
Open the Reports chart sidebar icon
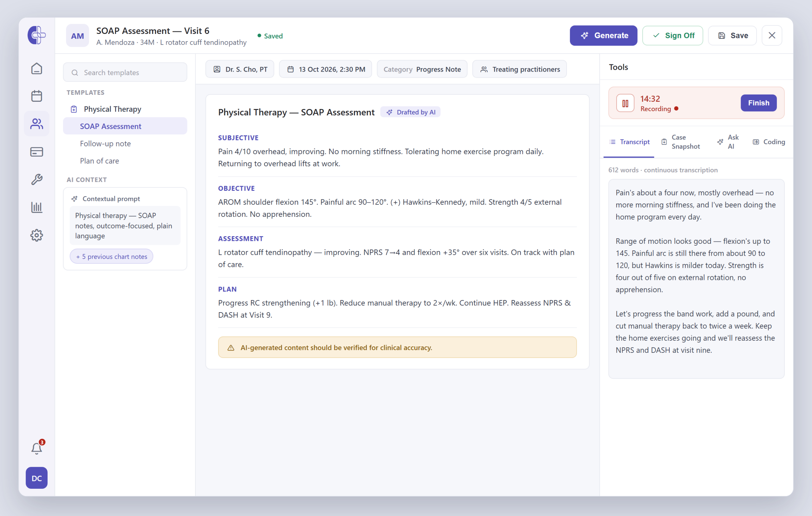(36, 207)
